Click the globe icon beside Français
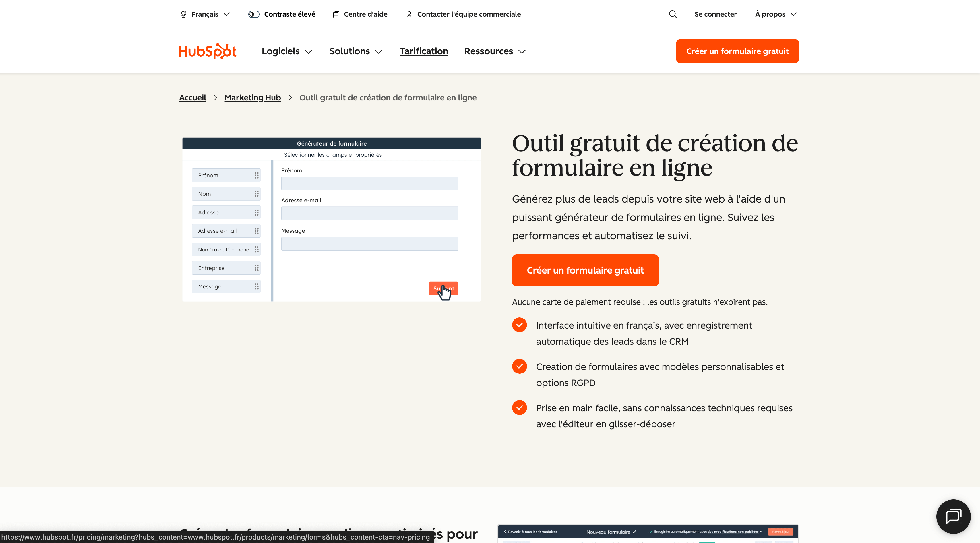This screenshot has height=543, width=980. coord(183,14)
